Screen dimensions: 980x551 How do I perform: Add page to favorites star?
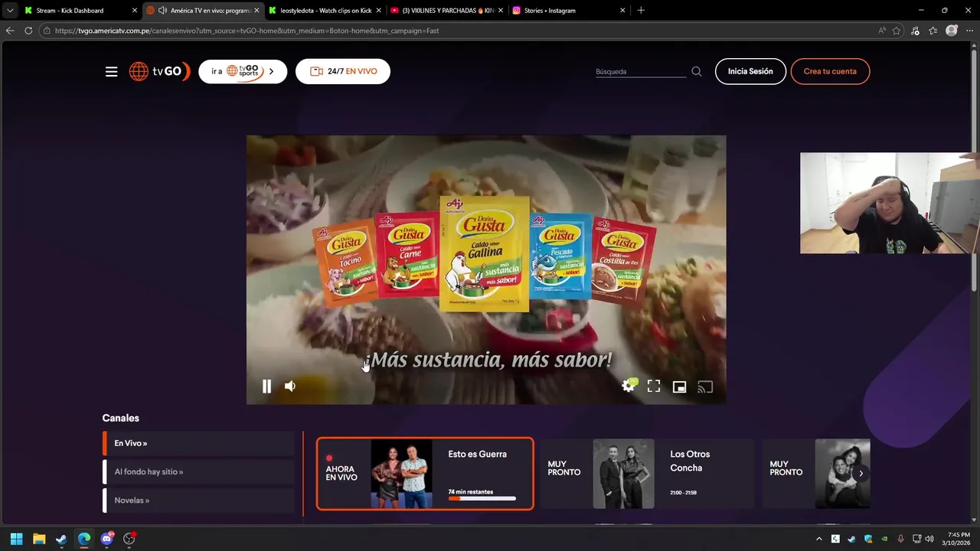click(x=897, y=31)
